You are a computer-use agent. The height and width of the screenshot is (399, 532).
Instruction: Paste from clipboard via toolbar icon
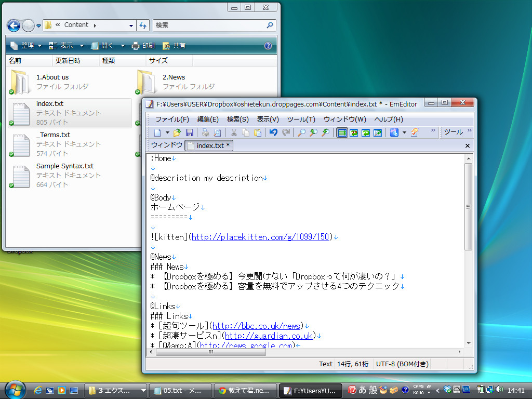(x=258, y=132)
